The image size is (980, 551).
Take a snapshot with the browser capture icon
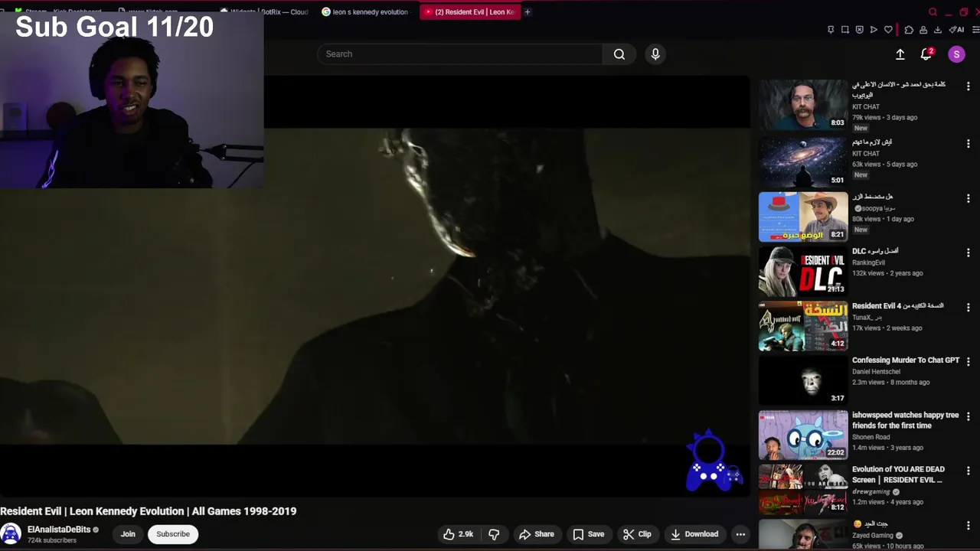[x=845, y=30]
